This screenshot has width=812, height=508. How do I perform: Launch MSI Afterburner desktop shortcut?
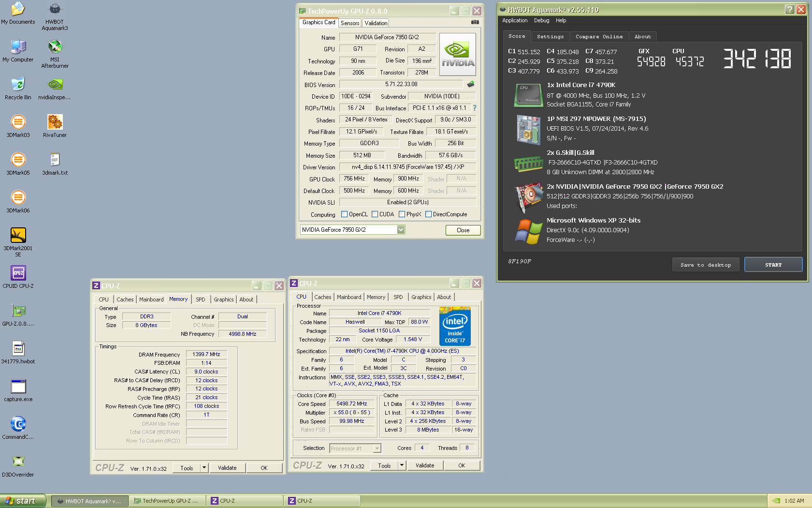55,54
